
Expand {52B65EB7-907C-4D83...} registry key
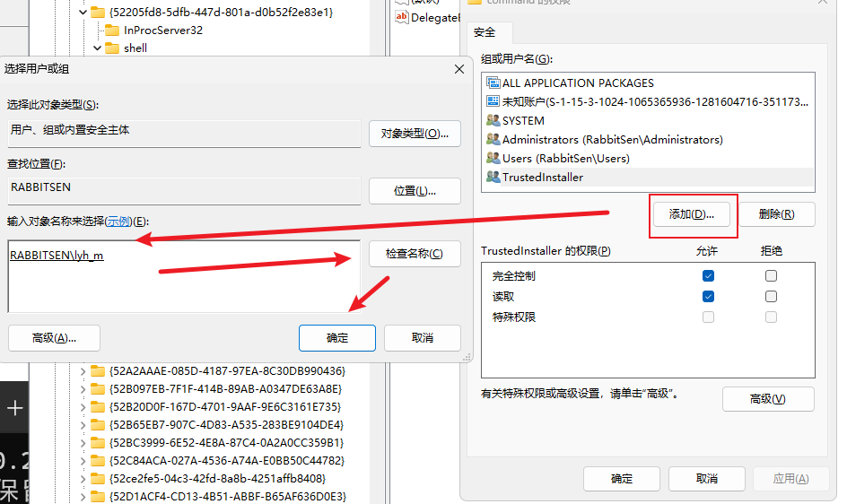[83, 425]
